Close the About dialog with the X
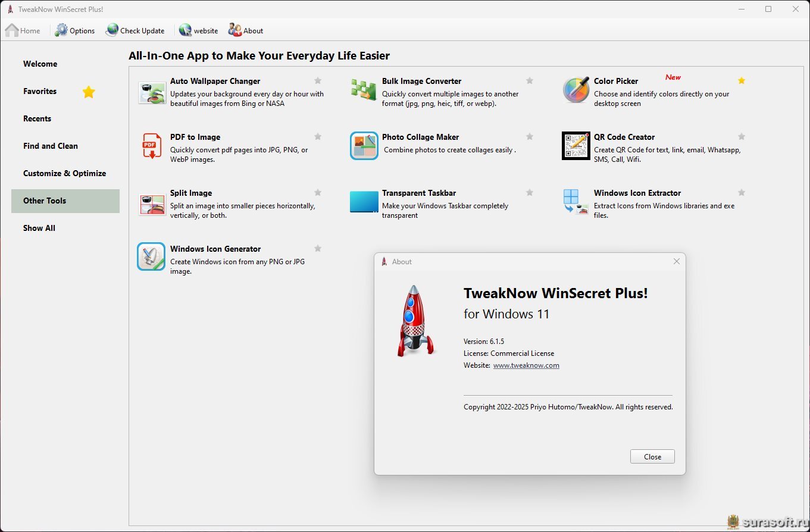 (x=676, y=261)
